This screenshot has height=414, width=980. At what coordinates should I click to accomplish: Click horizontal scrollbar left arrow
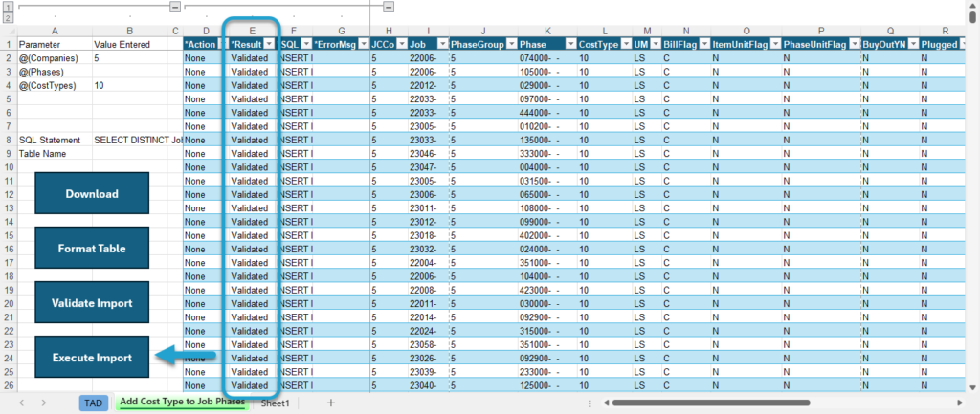point(606,403)
